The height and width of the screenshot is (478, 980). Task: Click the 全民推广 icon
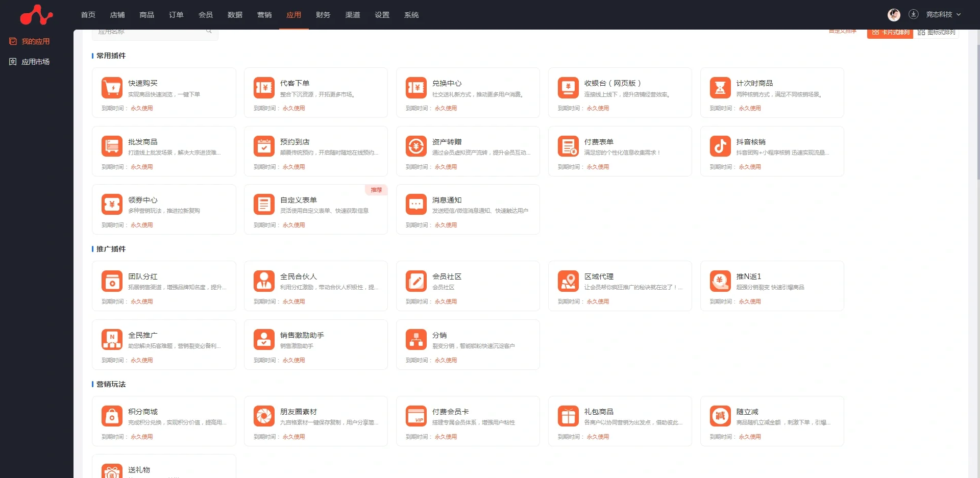pyautogui.click(x=112, y=340)
